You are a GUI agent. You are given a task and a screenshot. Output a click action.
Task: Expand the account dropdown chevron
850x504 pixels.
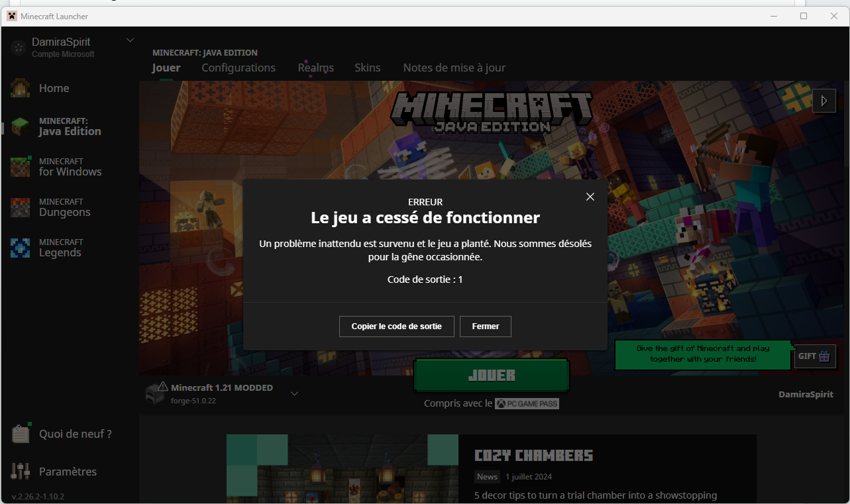(130, 40)
